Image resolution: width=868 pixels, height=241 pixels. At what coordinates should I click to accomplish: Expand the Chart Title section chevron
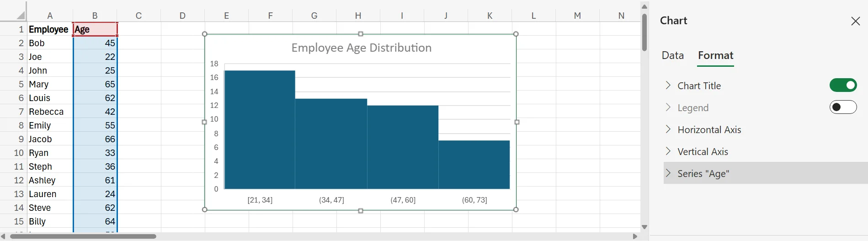point(668,85)
